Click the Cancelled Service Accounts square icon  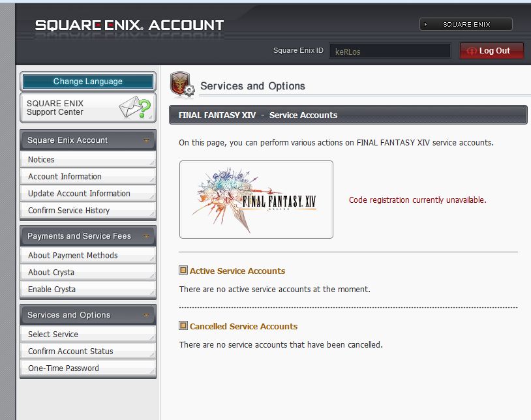tap(183, 325)
